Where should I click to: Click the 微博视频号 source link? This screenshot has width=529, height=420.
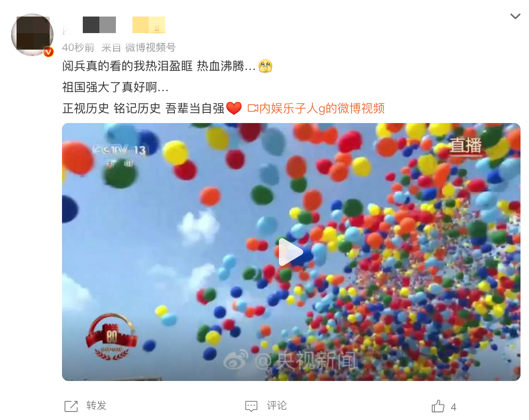pyautogui.click(x=150, y=48)
